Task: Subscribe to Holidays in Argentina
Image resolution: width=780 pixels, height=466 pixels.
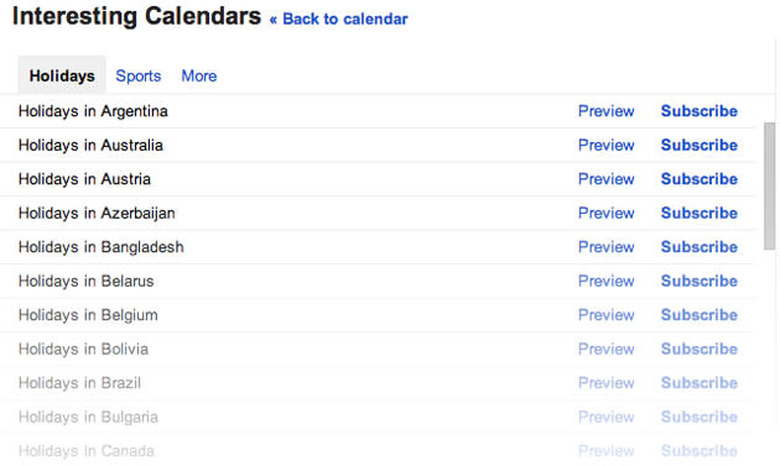Action: click(x=699, y=111)
